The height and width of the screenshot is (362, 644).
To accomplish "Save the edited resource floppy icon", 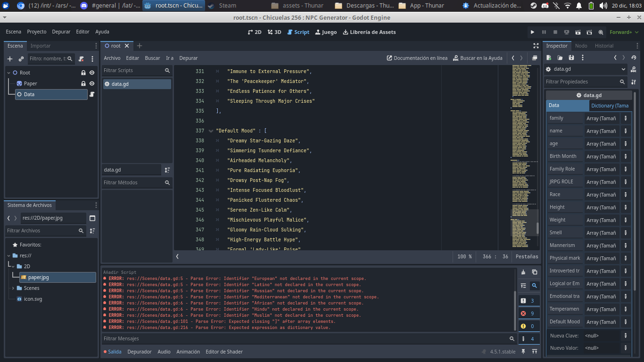I will click(571, 58).
